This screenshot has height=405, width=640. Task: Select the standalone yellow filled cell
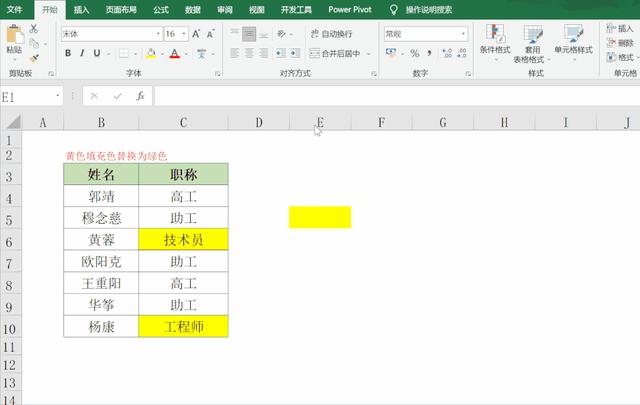320,217
